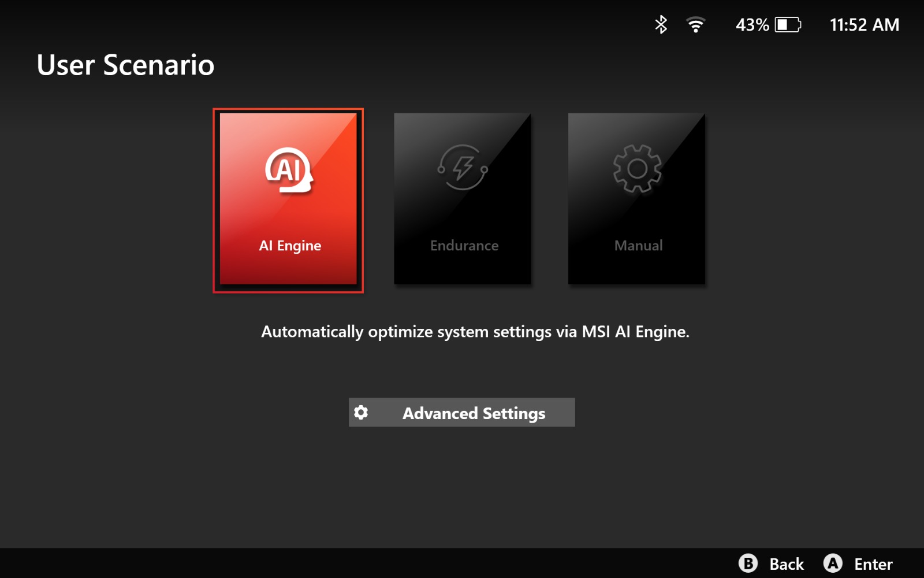
Task: Go back using the Back label
Action: pos(787,564)
